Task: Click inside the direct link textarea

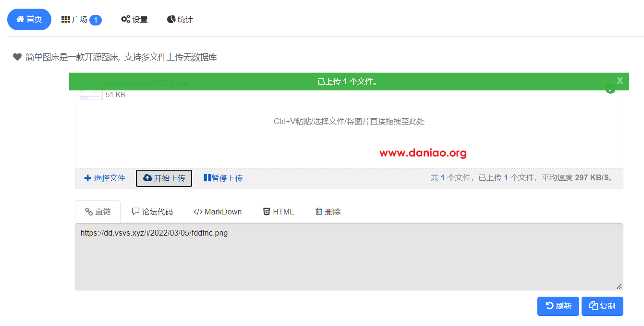Action: click(349, 257)
